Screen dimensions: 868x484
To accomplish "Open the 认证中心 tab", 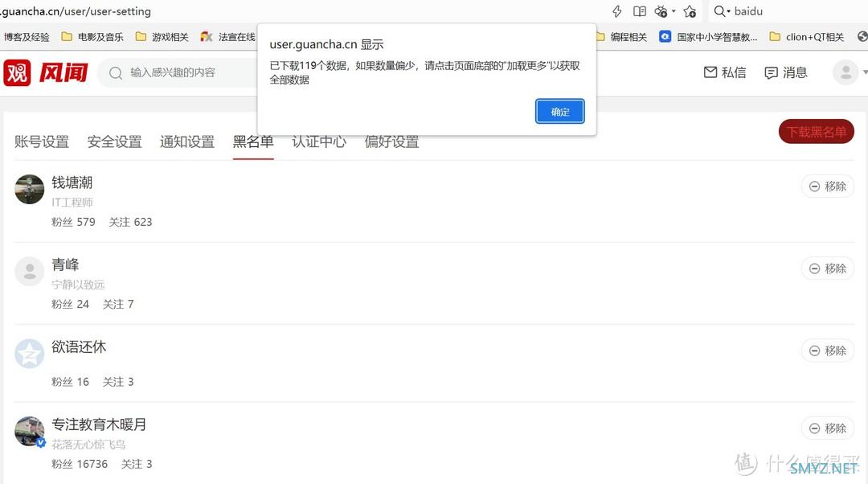I will tap(319, 142).
